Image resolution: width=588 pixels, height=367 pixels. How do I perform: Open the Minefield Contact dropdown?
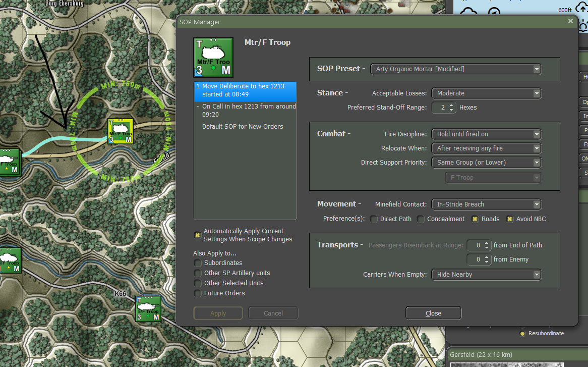[486, 204]
